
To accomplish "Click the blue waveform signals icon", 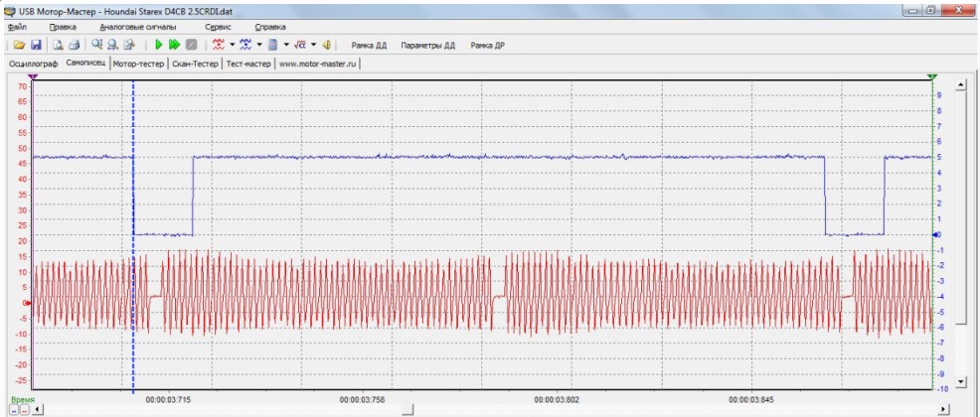I will click(x=245, y=45).
